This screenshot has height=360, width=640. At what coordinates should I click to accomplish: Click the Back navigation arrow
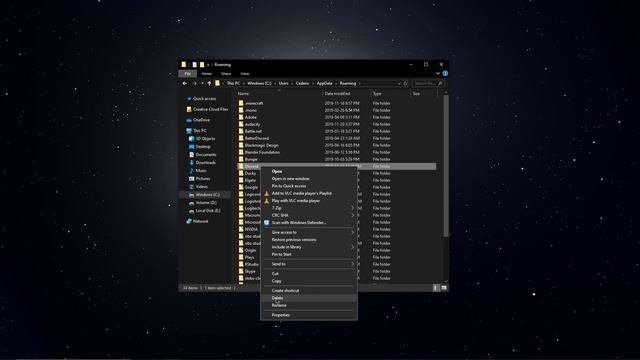(x=184, y=83)
